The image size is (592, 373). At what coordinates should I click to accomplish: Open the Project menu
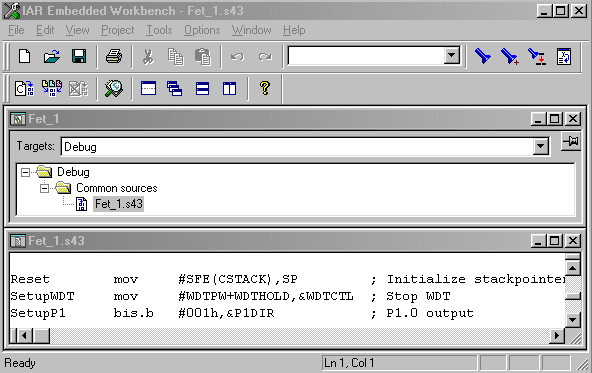[x=117, y=30]
